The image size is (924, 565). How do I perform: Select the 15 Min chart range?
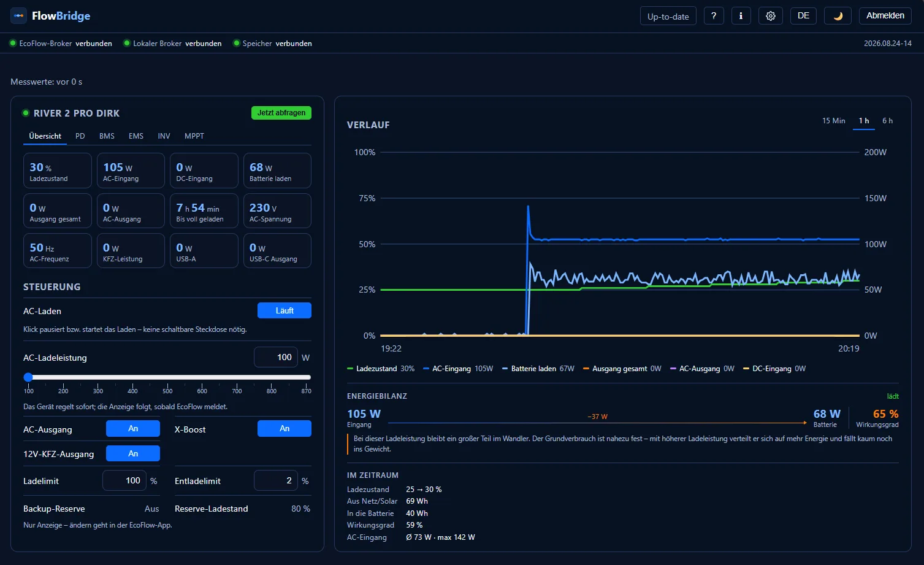833,121
